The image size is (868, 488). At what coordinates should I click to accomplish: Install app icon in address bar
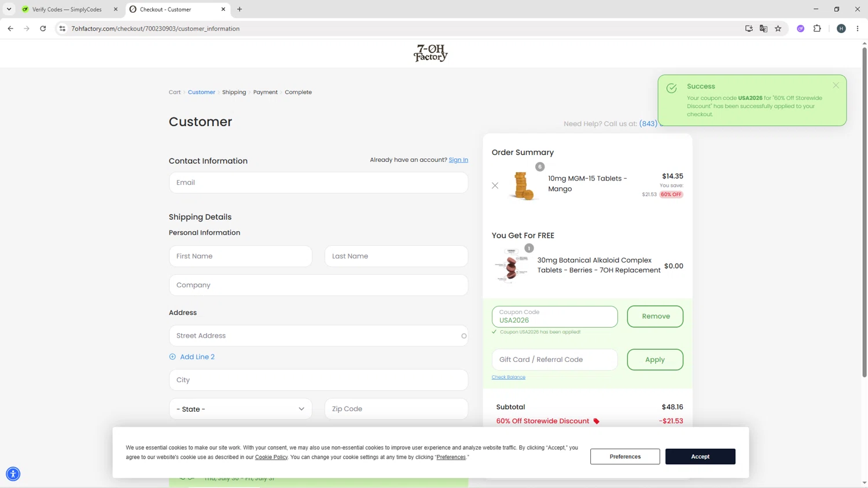click(749, 28)
